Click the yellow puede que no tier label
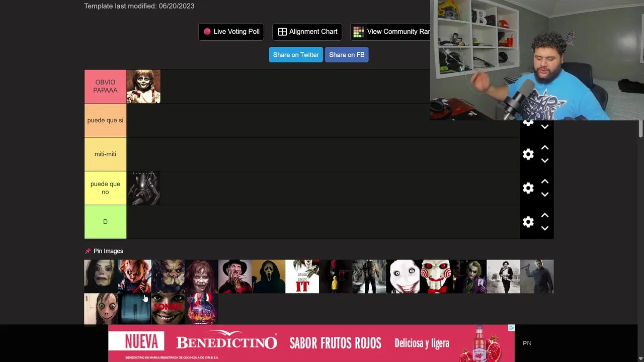This screenshot has height=362, width=644. click(105, 188)
